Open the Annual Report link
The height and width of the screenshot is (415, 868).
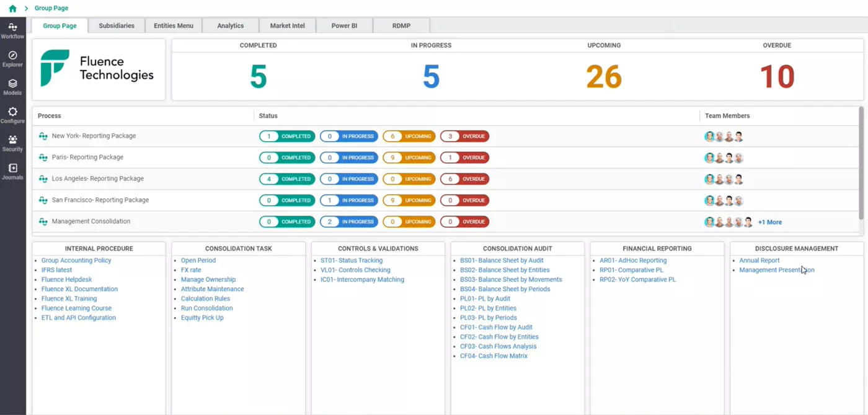click(759, 261)
